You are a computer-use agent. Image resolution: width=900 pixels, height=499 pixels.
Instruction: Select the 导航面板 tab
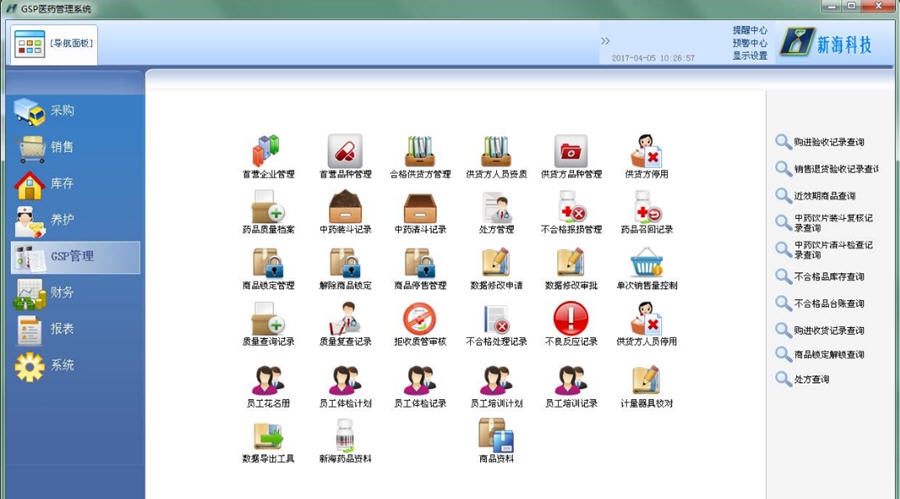pos(54,44)
